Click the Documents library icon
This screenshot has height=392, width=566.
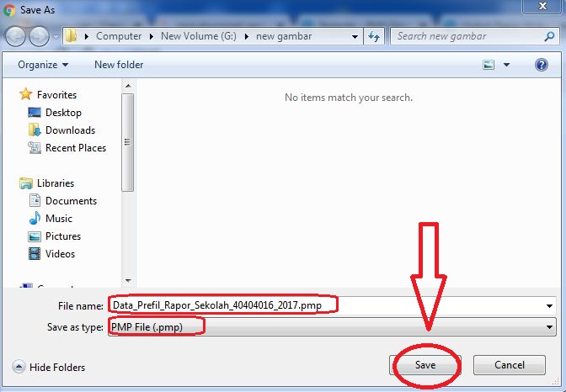point(35,200)
